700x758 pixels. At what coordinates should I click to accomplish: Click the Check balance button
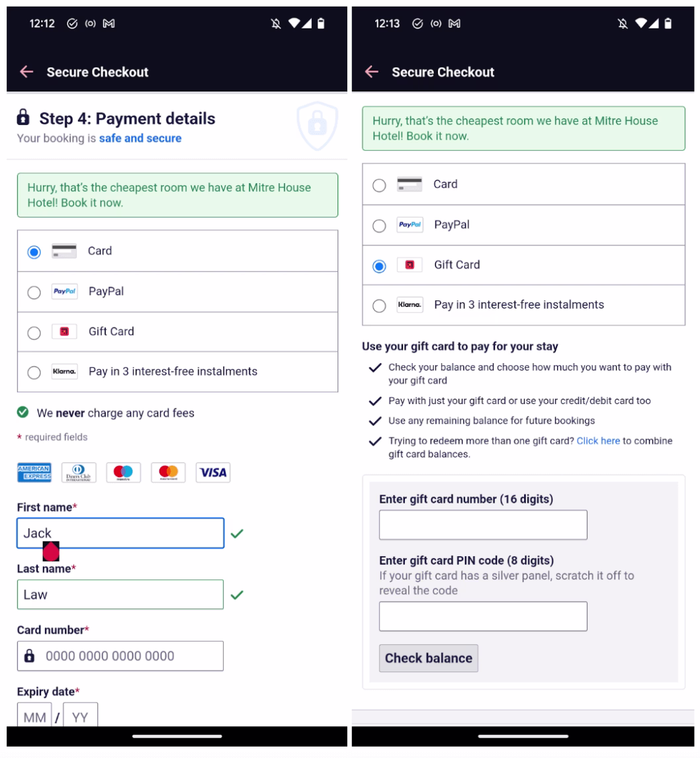[x=429, y=658]
